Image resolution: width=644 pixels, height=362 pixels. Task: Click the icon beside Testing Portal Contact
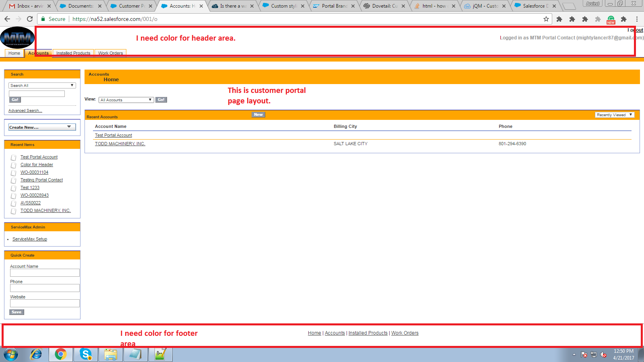[x=14, y=180]
